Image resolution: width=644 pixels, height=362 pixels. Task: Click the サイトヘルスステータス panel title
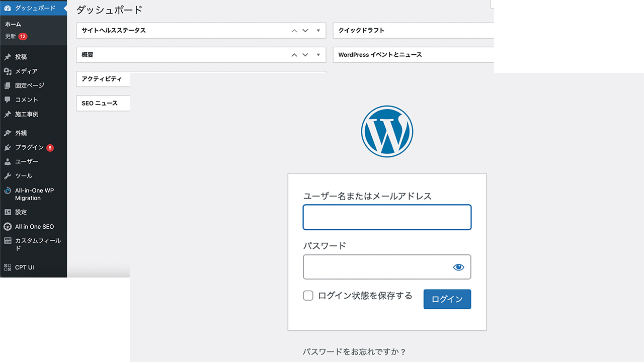114,30
